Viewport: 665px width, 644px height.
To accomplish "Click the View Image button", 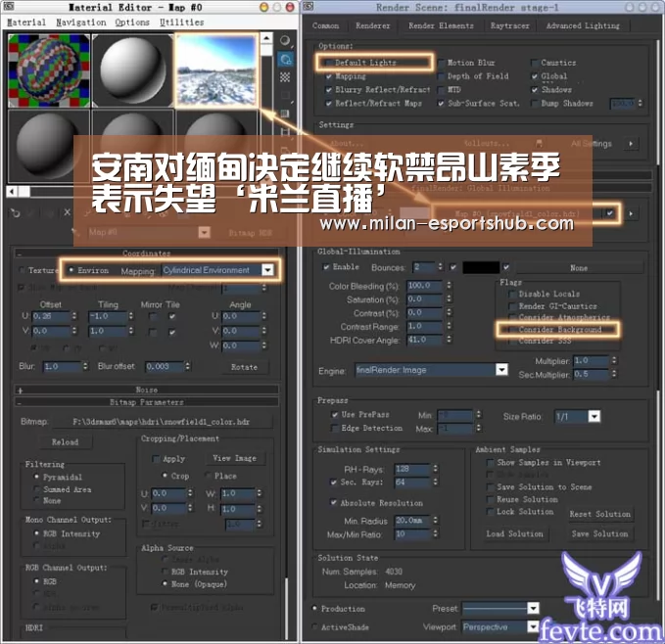I will click(234, 458).
